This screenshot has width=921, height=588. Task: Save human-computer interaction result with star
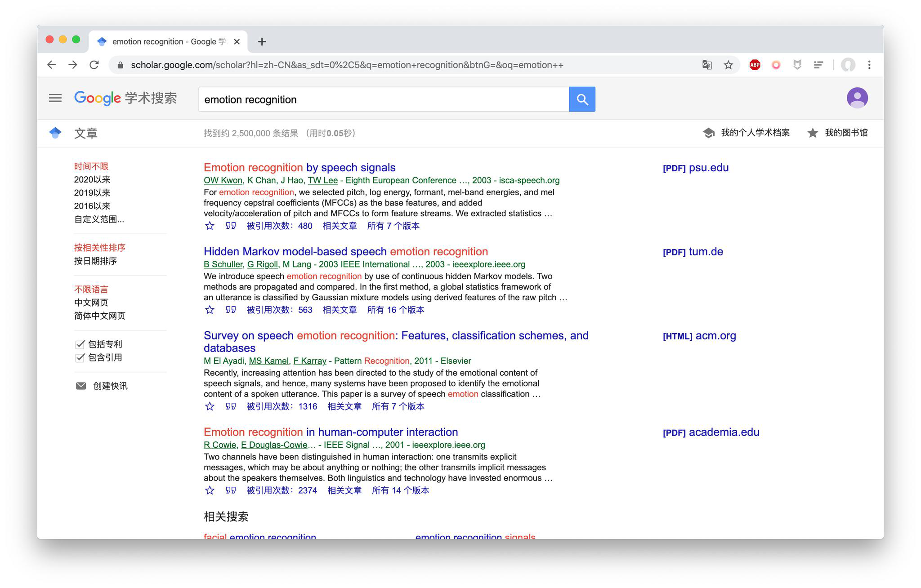[210, 490]
